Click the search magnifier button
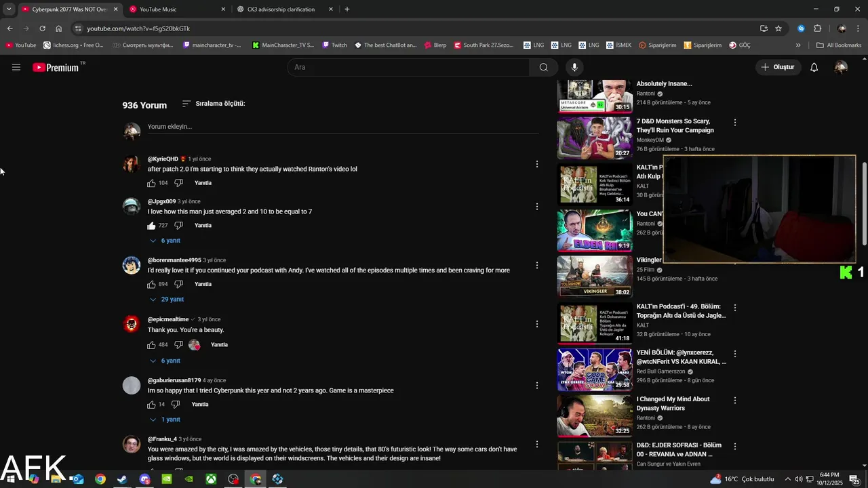This screenshot has width=868, height=488. click(543, 67)
